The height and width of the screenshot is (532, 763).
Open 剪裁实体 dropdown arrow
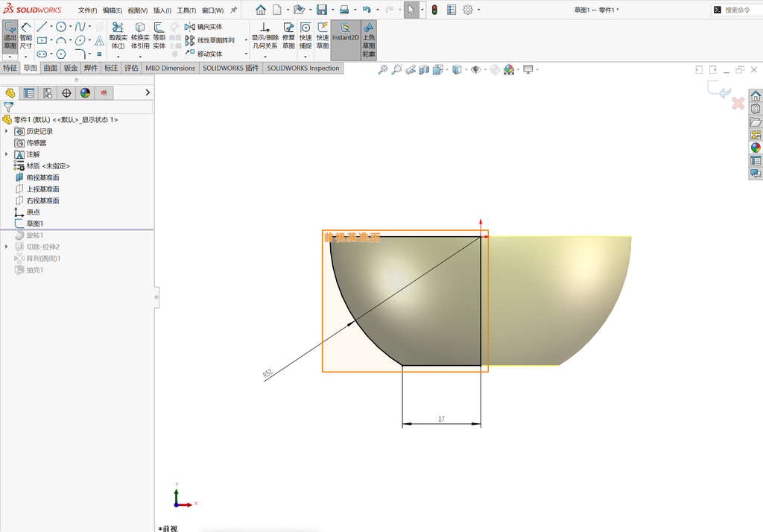click(118, 57)
